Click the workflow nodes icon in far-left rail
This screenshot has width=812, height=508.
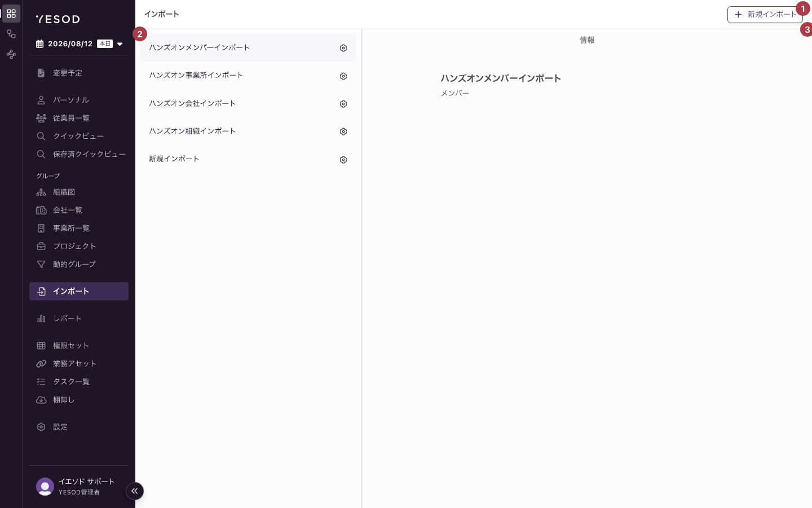[11, 54]
